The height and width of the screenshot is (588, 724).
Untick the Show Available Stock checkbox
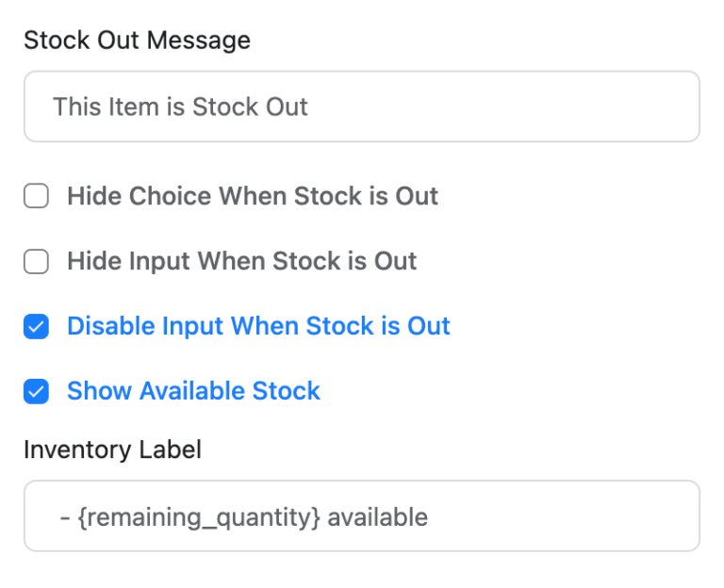pos(36,392)
